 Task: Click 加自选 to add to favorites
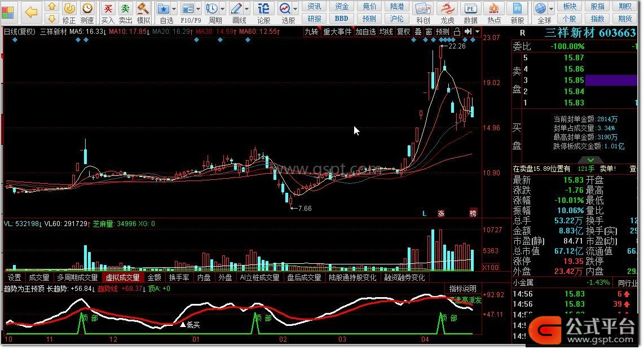365,32
